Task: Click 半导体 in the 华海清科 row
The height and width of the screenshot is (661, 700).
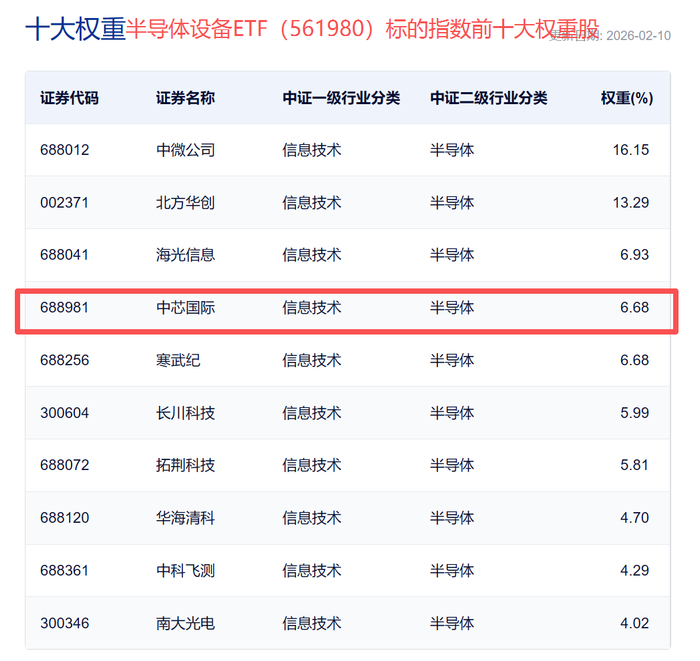Action: [x=452, y=518]
